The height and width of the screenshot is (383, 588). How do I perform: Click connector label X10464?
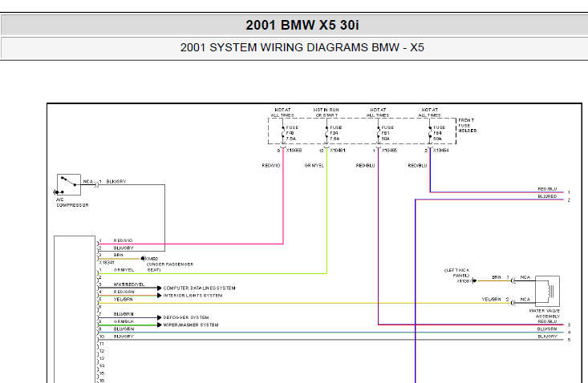click(x=441, y=151)
